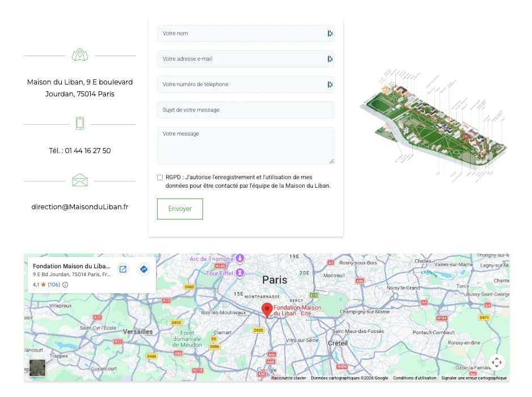This screenshot has width=532, height=397.
Task: Click the Tour Eiffel landmark icon
Action: [240, 273]
